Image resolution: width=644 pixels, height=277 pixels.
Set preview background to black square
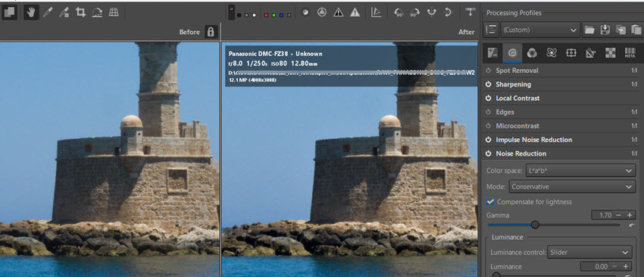point(239,15)
